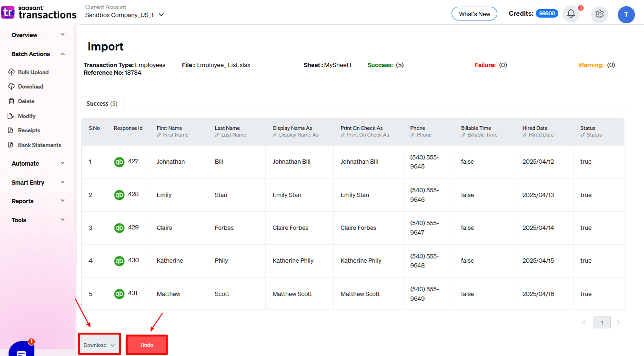Screen dimensions: 644x356
Task: Click the SaasAnt Transactions logo
Action: (x=39, y=12)
